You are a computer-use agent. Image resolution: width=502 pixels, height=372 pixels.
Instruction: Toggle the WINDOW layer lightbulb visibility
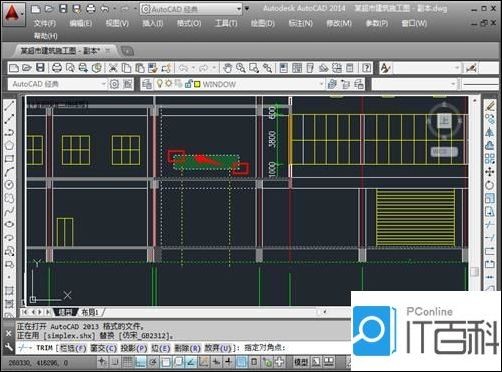[x=160, y=84]
